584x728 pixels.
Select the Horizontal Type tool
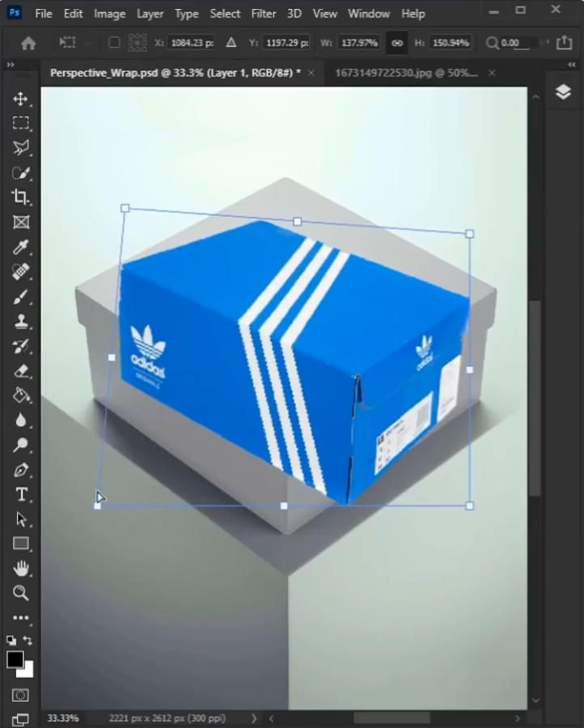point(20,494)
